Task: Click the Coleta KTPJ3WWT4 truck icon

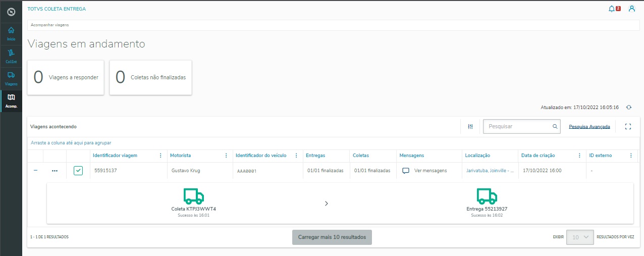Action: click(x=194, y=195)
